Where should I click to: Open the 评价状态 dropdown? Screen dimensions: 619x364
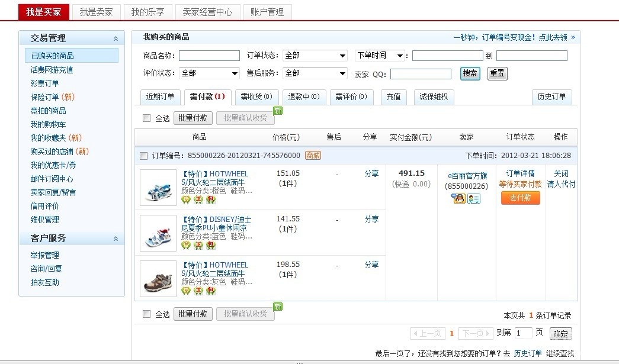[x=209, y=73]
